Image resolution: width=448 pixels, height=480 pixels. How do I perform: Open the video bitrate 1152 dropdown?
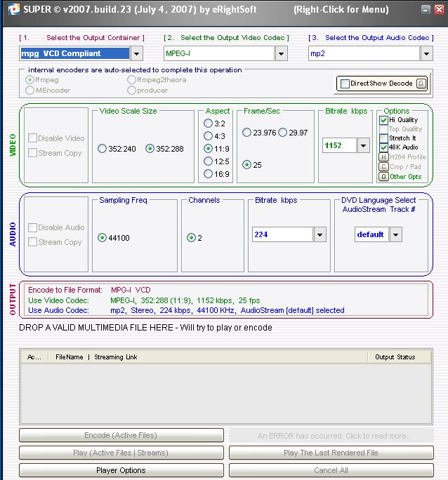pos(363,145)
